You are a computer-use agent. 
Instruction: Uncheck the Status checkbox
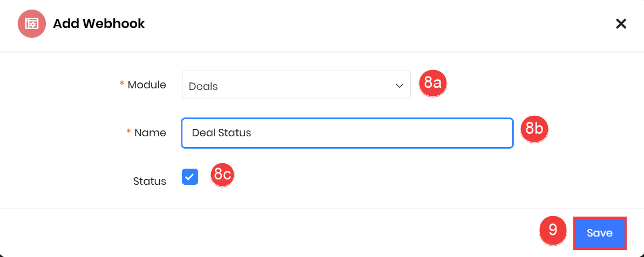[x=190, y=177]
